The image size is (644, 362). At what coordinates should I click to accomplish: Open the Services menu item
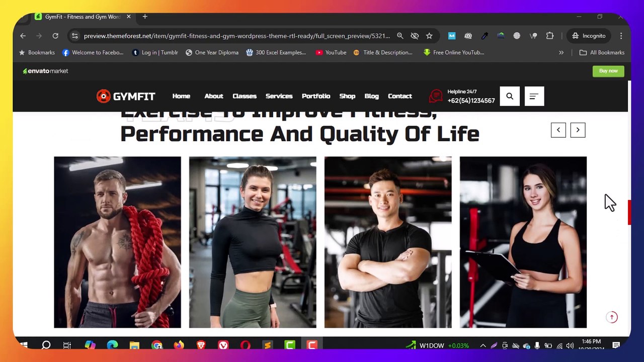pyautogui.click(x=279, y=96)
